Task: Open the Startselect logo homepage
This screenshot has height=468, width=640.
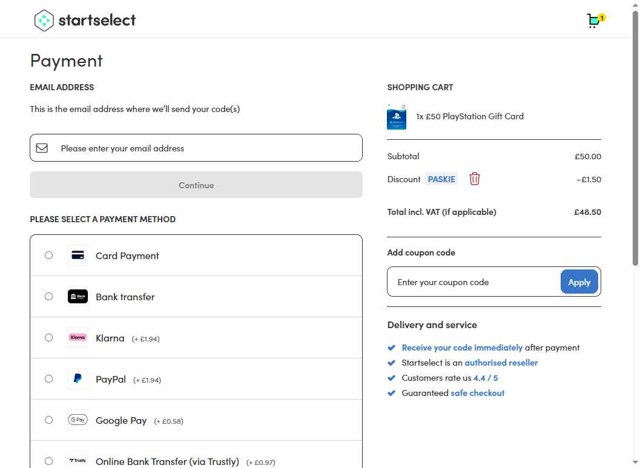Action: click(84, 20)
